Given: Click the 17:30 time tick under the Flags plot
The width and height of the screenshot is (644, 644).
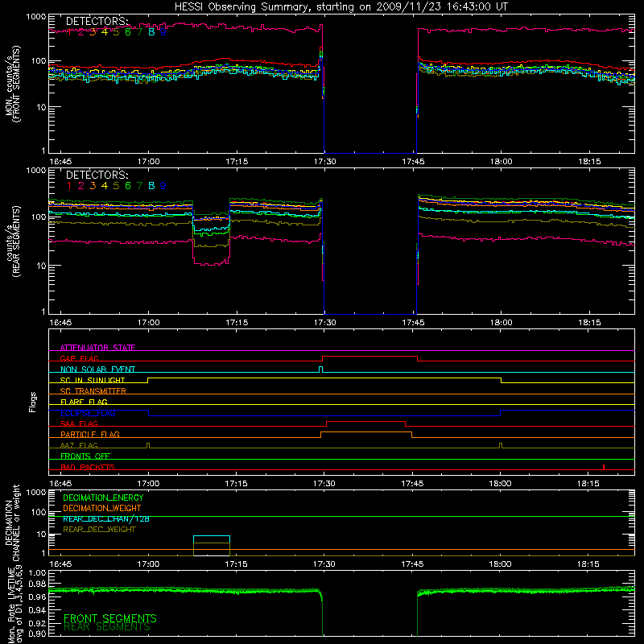Looking at the screenshot, I should [x=324, y=484].
